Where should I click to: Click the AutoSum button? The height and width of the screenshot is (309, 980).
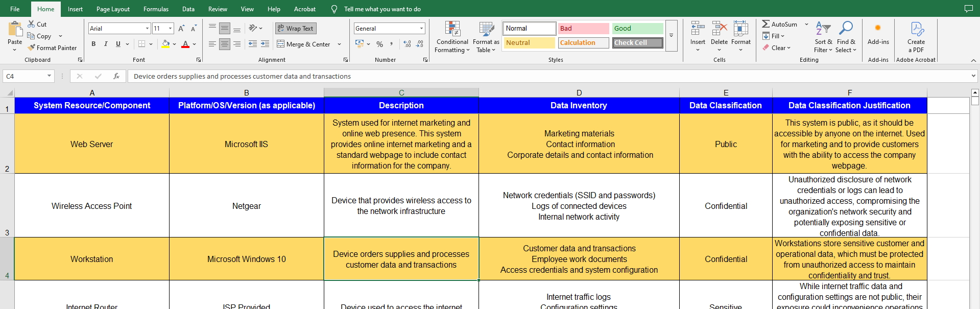tap(780, 24)
